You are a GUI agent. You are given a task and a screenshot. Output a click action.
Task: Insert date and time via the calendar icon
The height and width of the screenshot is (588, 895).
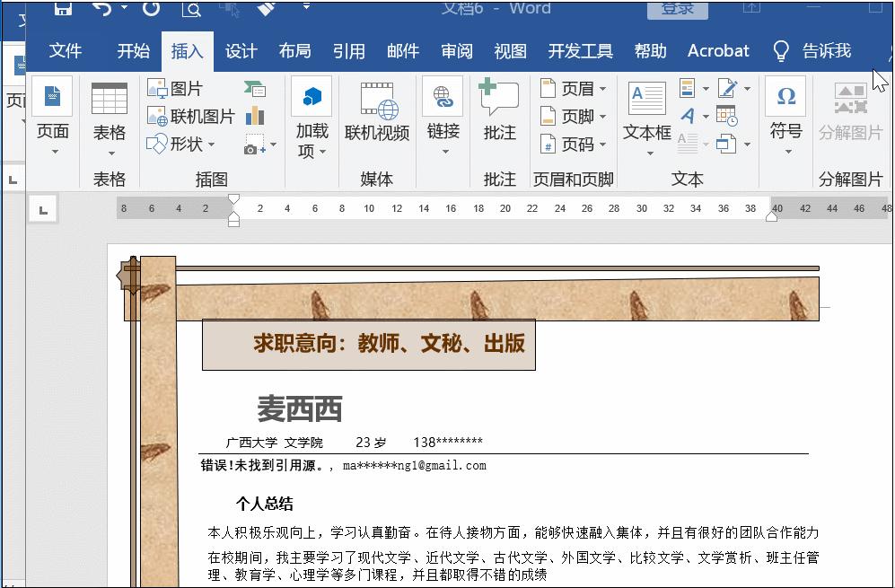(x=727, y=115)
